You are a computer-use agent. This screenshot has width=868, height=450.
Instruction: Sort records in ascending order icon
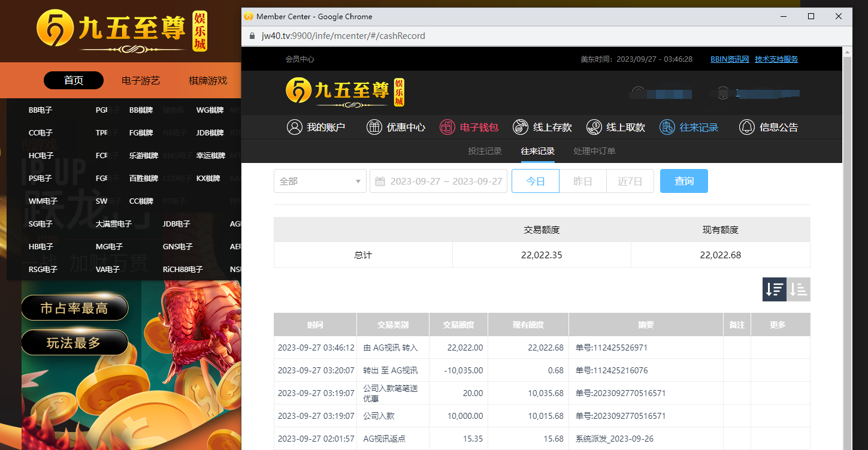(x=798, y=289)
